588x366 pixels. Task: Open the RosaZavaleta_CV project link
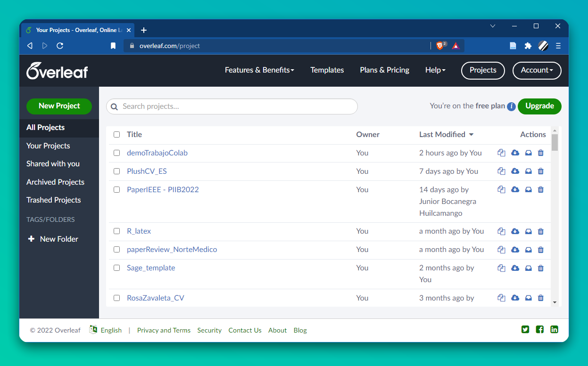pyautogui.click(x=155, y=298)
